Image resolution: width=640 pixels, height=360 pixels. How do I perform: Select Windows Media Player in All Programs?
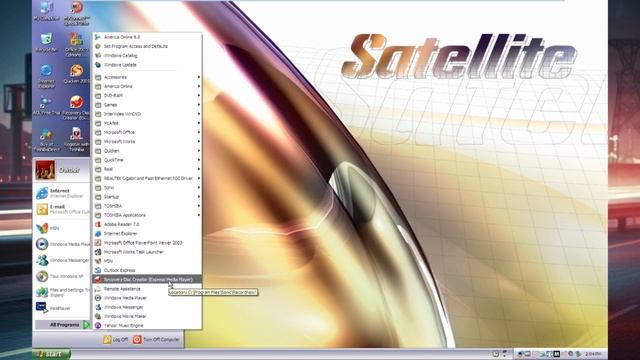pyautogui.click(x=147, y=298)
